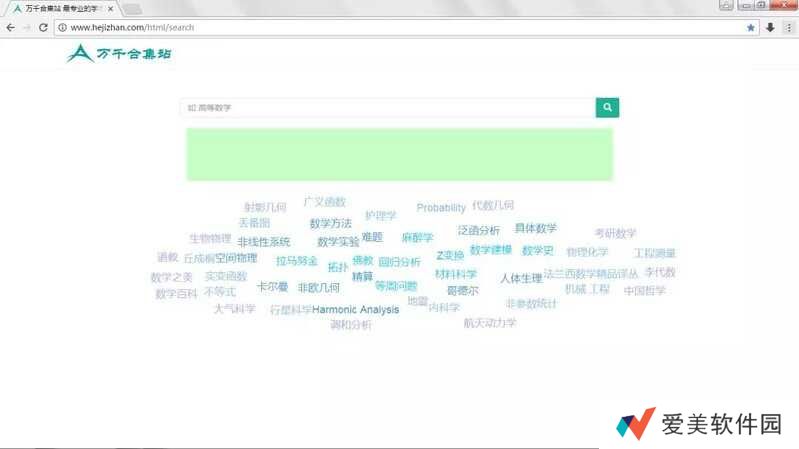Open the Chrome three-dot menu
Image resolution: width=799 pixels, height=449 pixels.
(x=788, y=28)
